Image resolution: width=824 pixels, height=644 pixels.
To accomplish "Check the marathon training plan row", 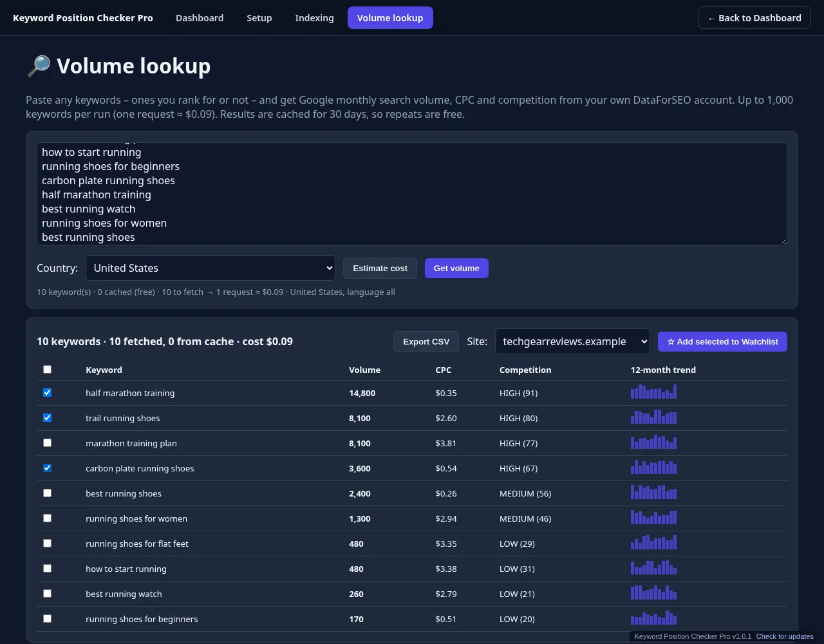I will click(47, 443).
